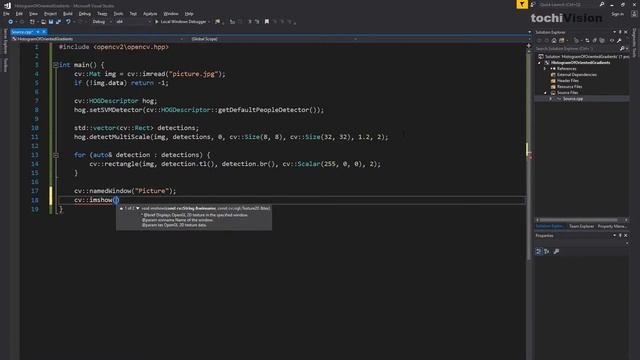Click the Server Explorer side tab
The width and height of the screenshot is (640, 360).
(5, 41)
